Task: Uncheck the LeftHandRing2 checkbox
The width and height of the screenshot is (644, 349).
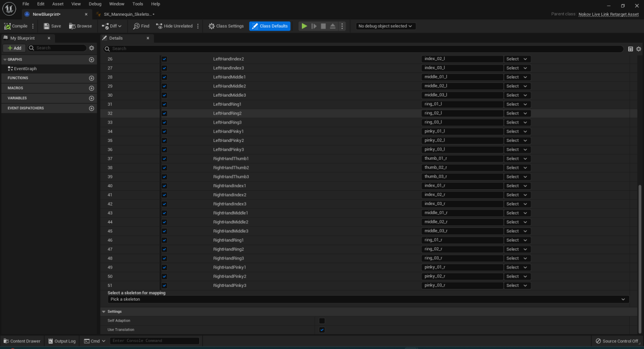Action: pyautogui.click(x=164, y=113)
